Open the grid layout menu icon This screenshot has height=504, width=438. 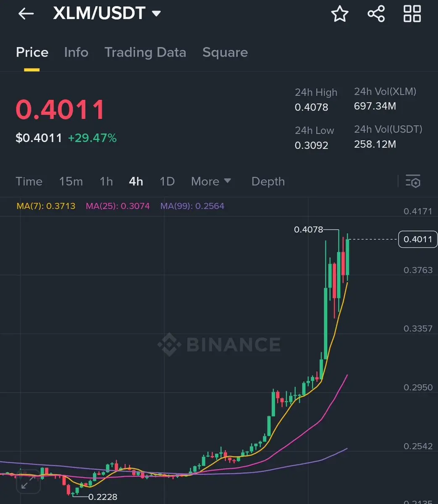[412, 14]
